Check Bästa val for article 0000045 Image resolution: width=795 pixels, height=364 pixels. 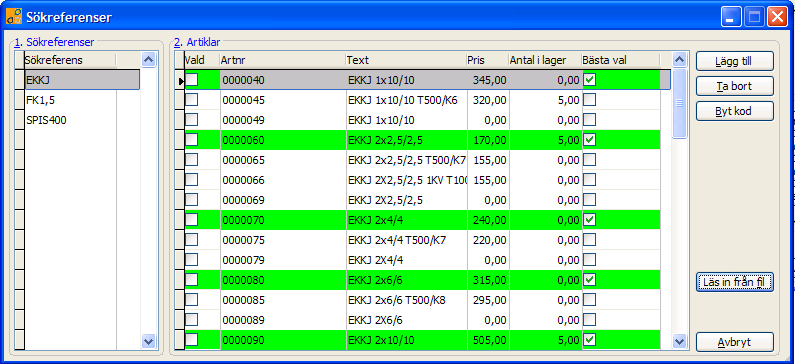(590, 100)
